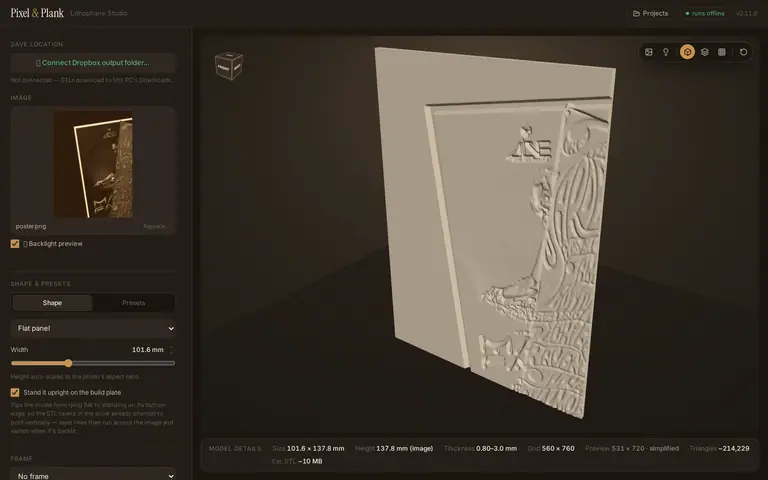Select the highlighted 3D cube view icon

pos(687,52)
